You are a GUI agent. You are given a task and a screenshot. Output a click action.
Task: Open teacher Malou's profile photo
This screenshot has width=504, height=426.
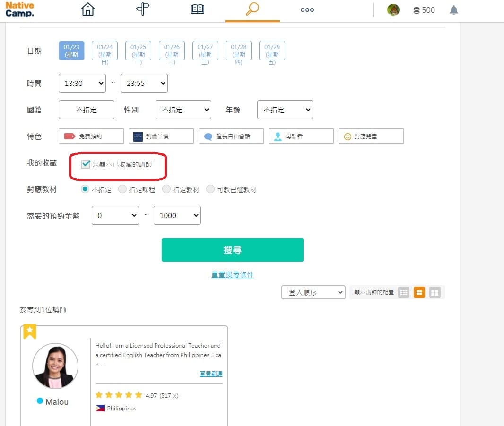coord(55,366)
